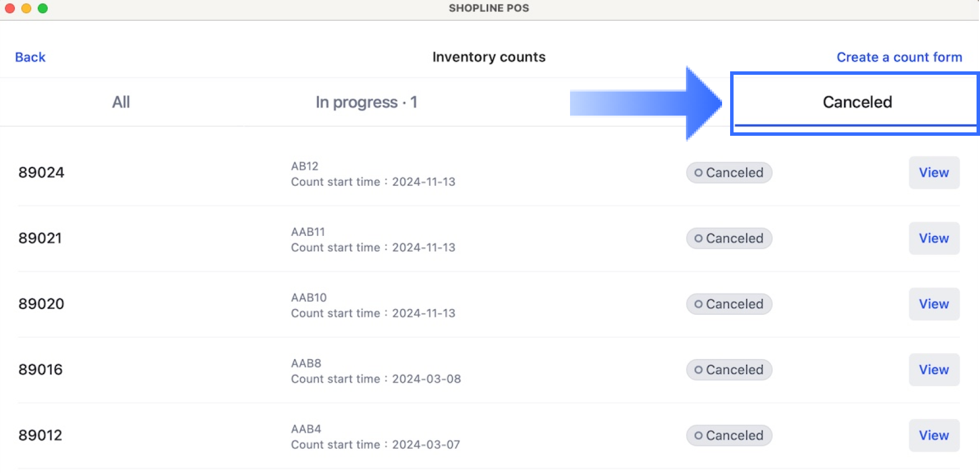
Task: Click the Canceled status badge for 89020
Action: [x=729, y=304]
